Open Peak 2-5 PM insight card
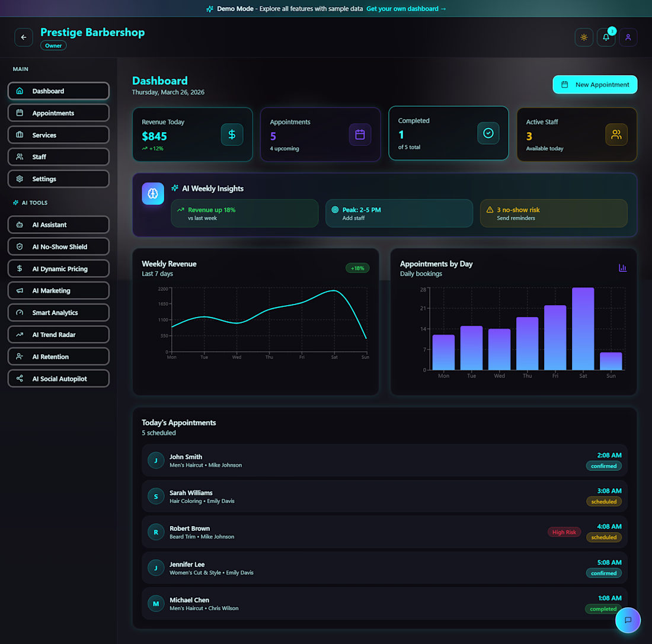This screenshot has width=652, height=644. (399, 213)
